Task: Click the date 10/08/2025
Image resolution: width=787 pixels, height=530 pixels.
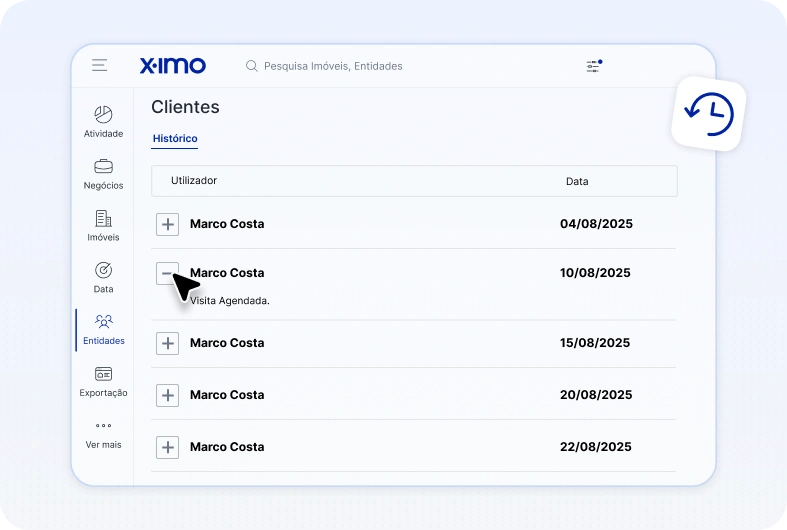Action: point(595,273)
